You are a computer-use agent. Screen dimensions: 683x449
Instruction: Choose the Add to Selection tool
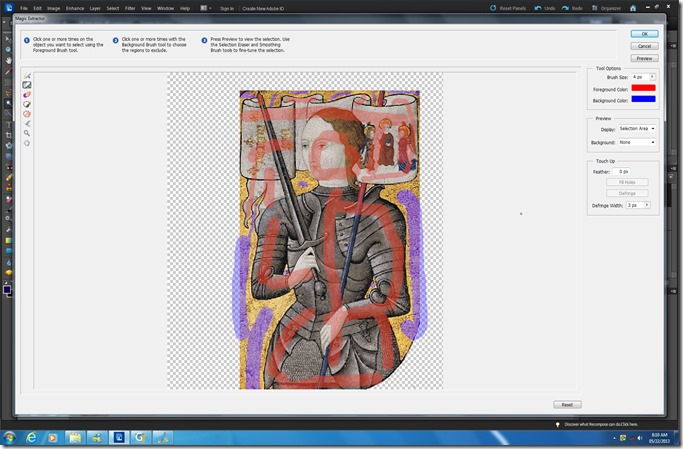pos(27,104)
